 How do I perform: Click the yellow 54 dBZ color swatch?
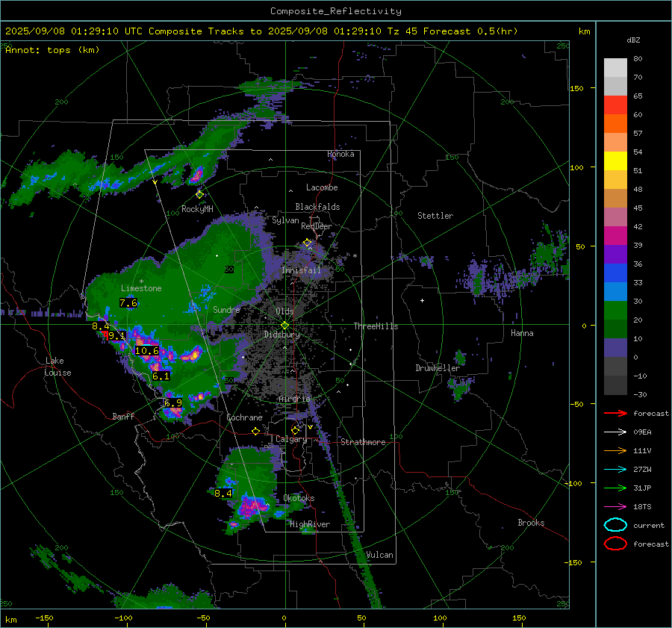(615, 161)
